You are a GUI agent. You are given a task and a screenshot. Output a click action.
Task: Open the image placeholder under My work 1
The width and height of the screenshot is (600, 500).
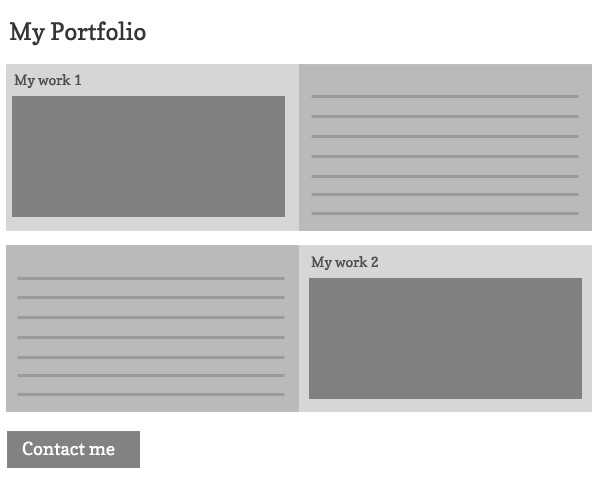(x=148, y=156)
